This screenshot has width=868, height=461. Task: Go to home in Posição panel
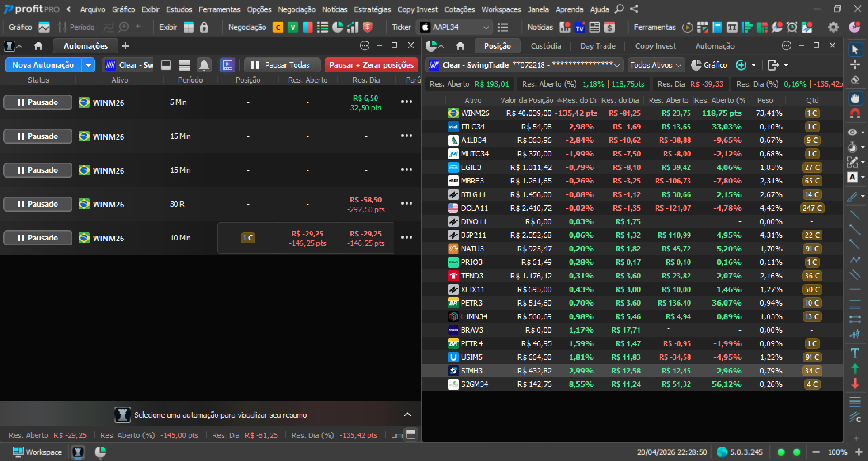click(460, 46)
